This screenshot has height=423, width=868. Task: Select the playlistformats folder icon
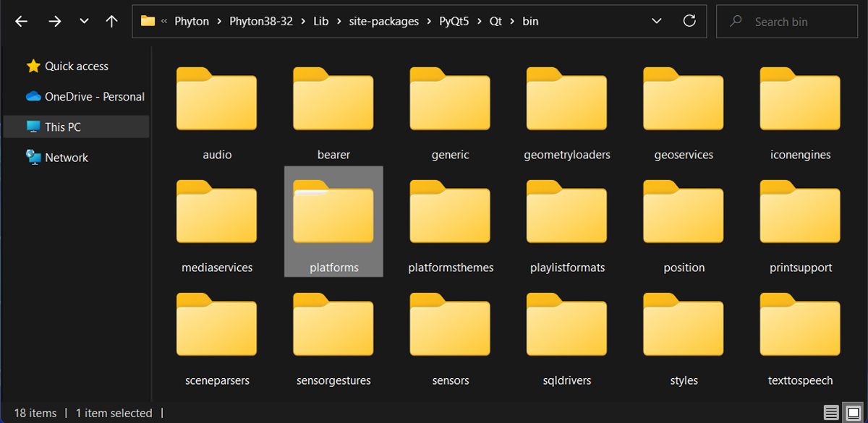[x=566, y=211]
